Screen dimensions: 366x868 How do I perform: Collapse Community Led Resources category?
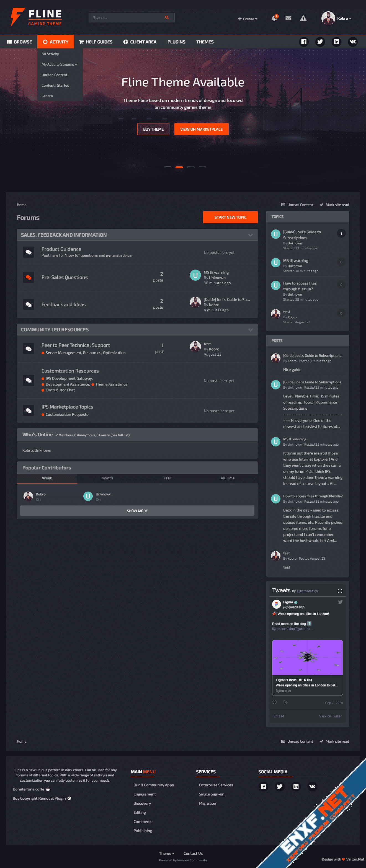click(x=250, y=330)
